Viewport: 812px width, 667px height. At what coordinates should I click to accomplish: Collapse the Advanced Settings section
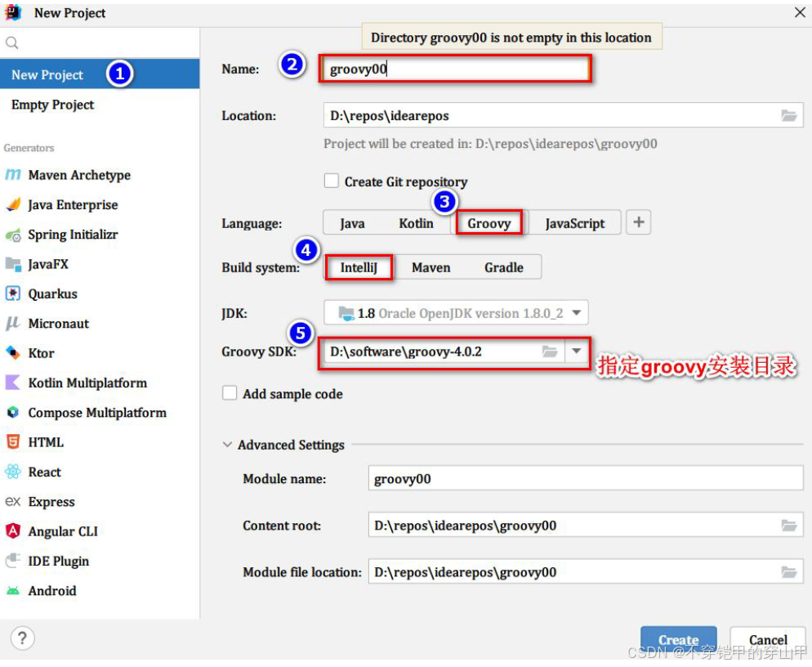pos(227,445)
